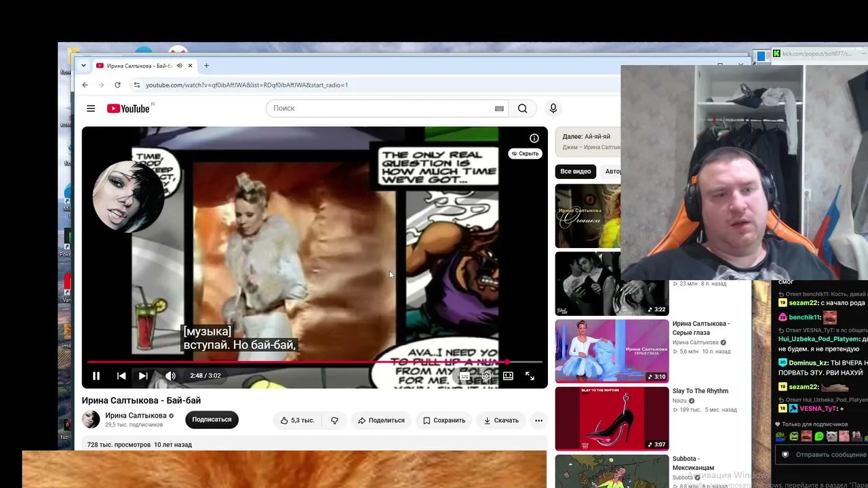Skip to the previous video in player
Viewport: 868px width, 488px height.
[121, 375]
